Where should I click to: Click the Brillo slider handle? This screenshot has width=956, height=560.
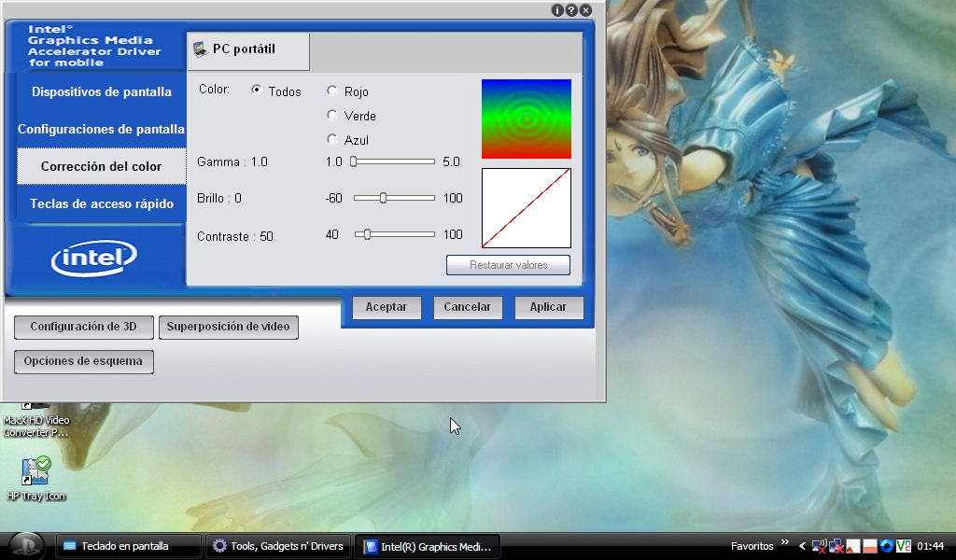383,198
